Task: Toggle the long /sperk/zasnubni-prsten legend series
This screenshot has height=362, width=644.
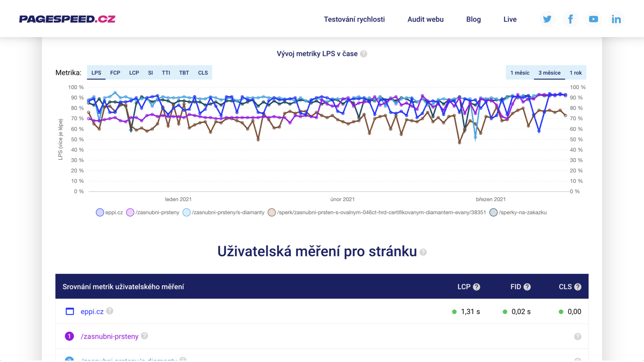Action: click(x=377, y=213)
